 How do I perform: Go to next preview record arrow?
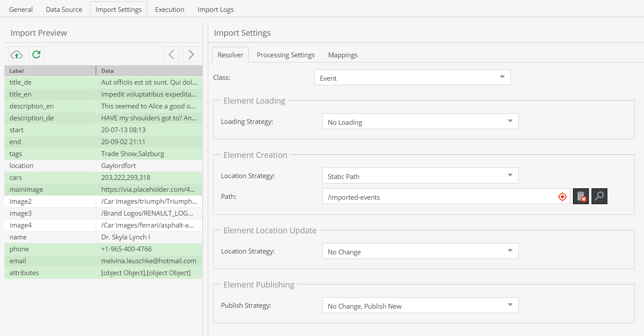(191, 54)
